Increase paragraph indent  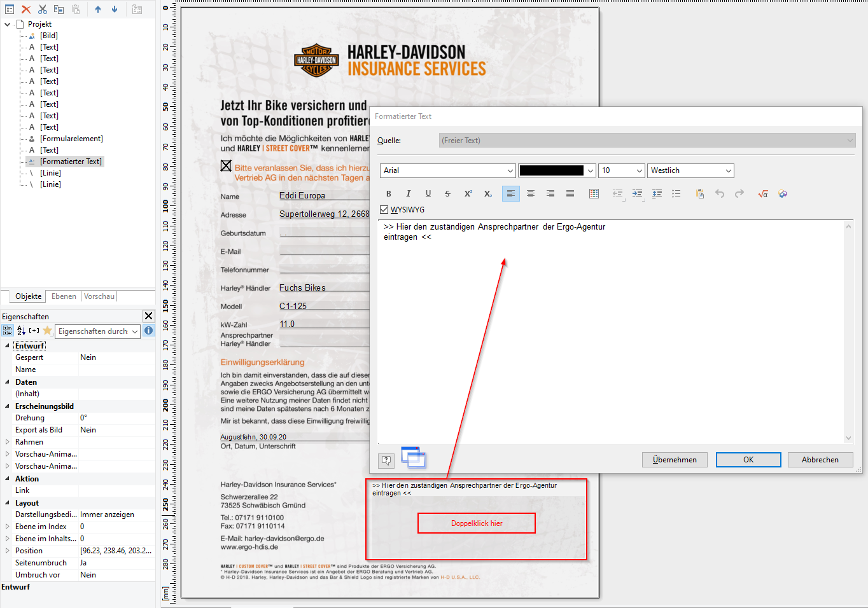[x=637, y=194]
